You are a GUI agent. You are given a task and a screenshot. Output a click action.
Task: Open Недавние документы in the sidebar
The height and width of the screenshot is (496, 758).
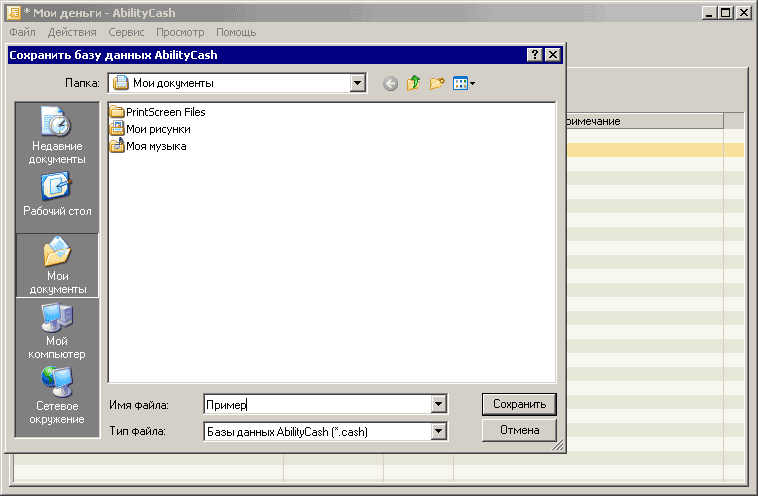pos(57,135)
